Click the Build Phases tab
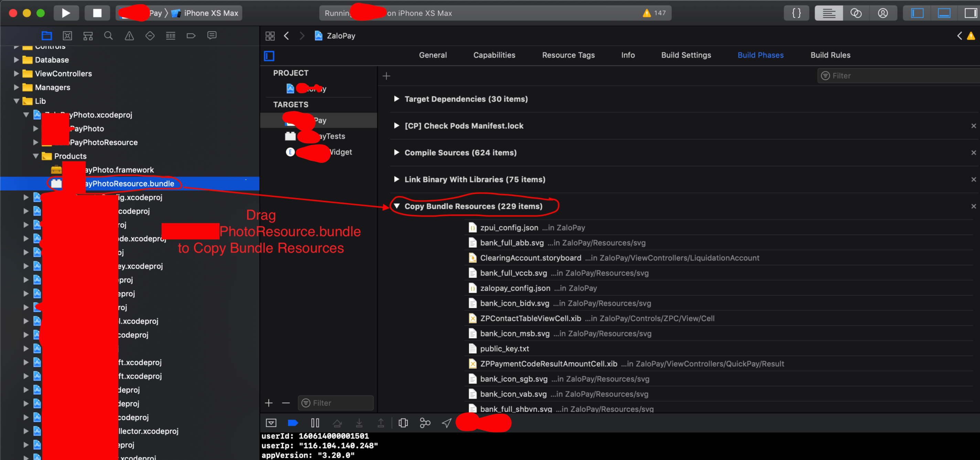The image size is (980, 460). click(x=760, y=55)
